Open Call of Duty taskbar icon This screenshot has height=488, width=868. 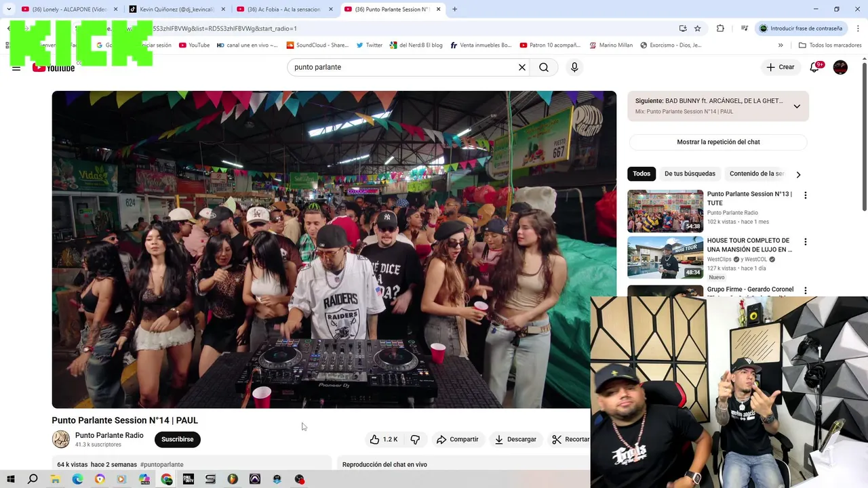189,479
